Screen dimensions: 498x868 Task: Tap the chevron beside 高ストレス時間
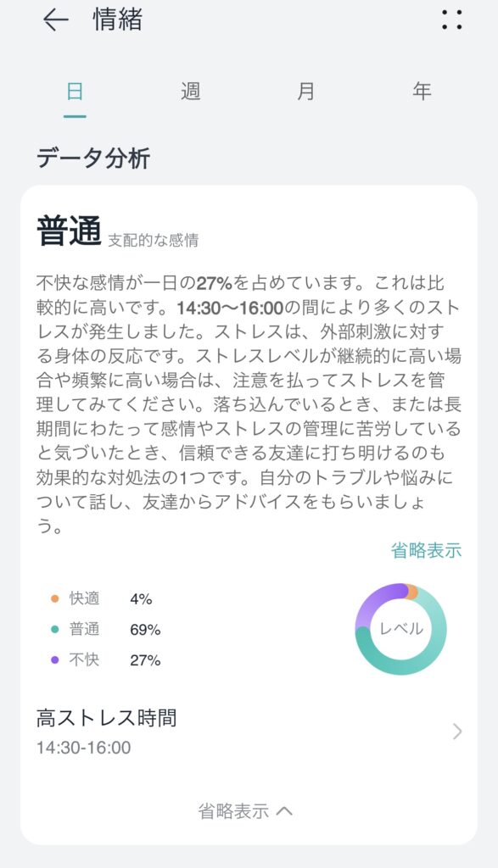point(457,732)
